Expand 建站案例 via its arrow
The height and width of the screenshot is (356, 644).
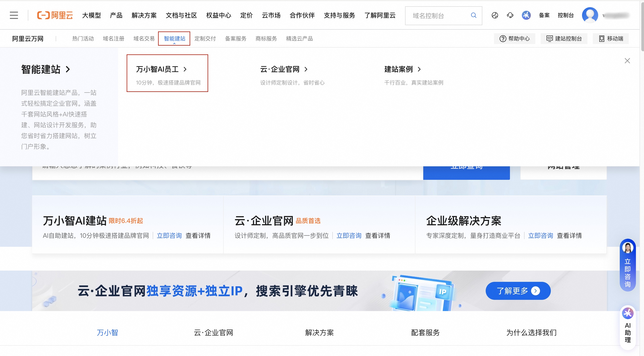419,69
